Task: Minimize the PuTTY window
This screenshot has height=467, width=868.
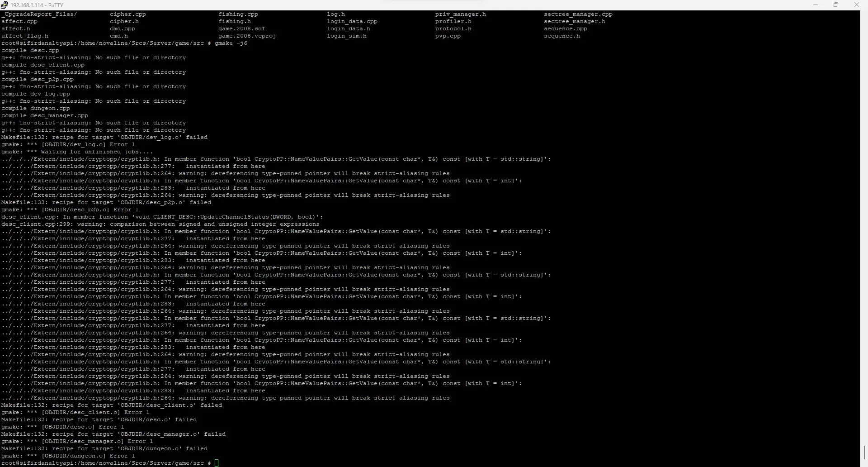Action: [x=816, y=5]
